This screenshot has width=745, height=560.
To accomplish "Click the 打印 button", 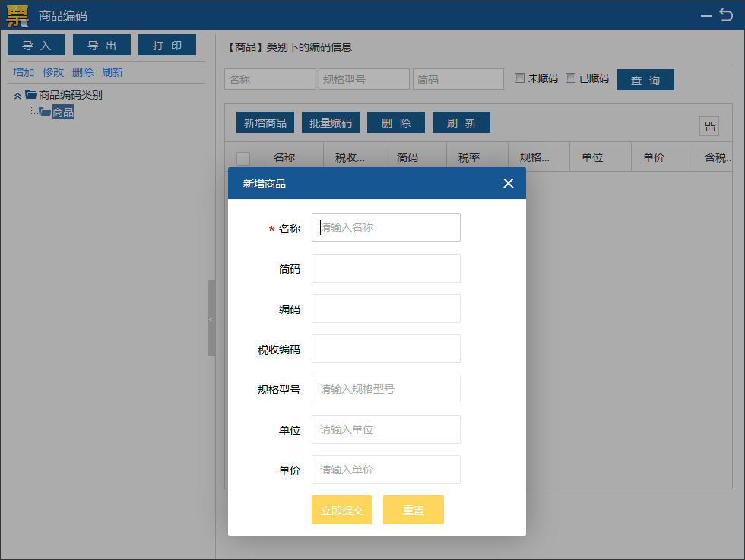I will click(167, 45).
